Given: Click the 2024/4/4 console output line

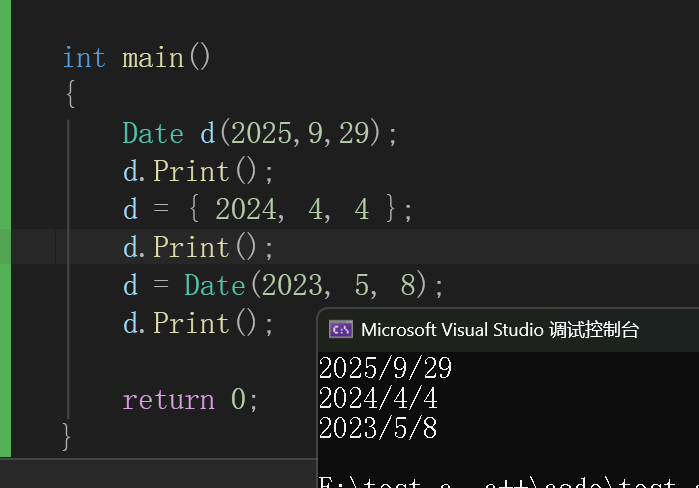Looking at the screenshot, I should [378, 398].
